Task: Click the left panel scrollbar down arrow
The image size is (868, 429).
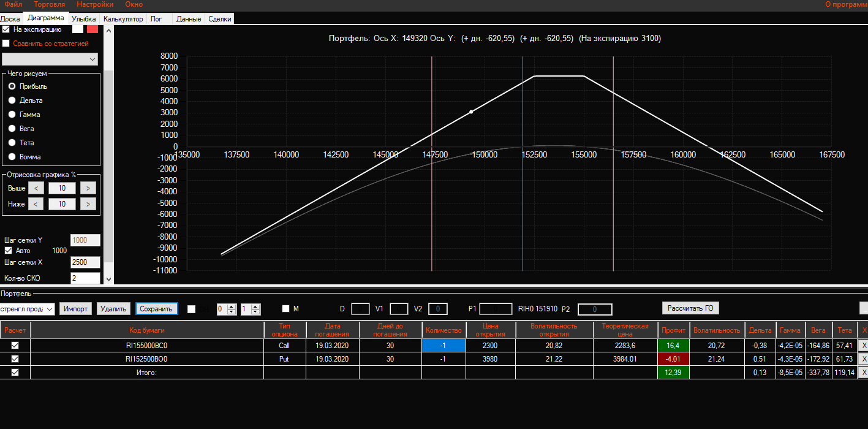Action: pos(109,279)
